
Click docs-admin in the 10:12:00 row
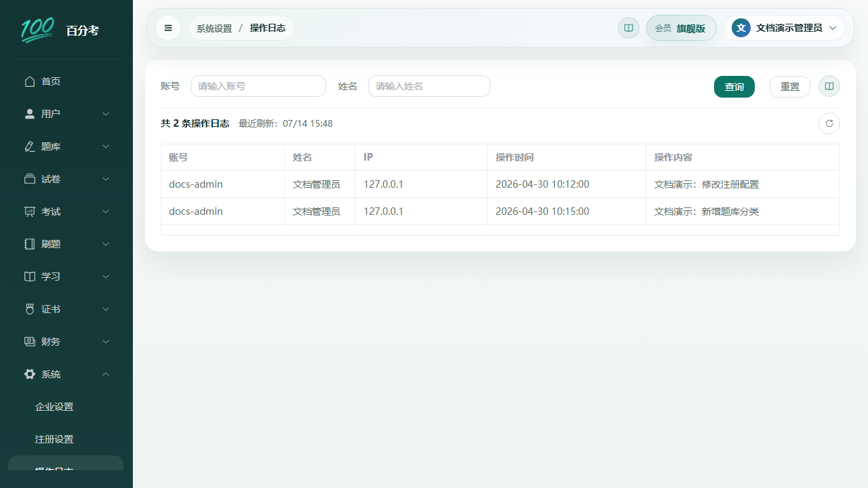(196, 184)
